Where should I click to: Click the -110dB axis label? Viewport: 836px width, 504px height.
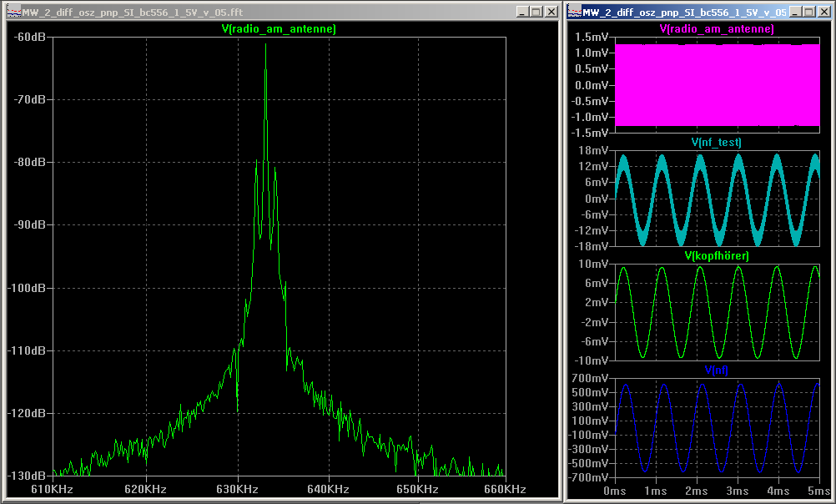(28, 350)
